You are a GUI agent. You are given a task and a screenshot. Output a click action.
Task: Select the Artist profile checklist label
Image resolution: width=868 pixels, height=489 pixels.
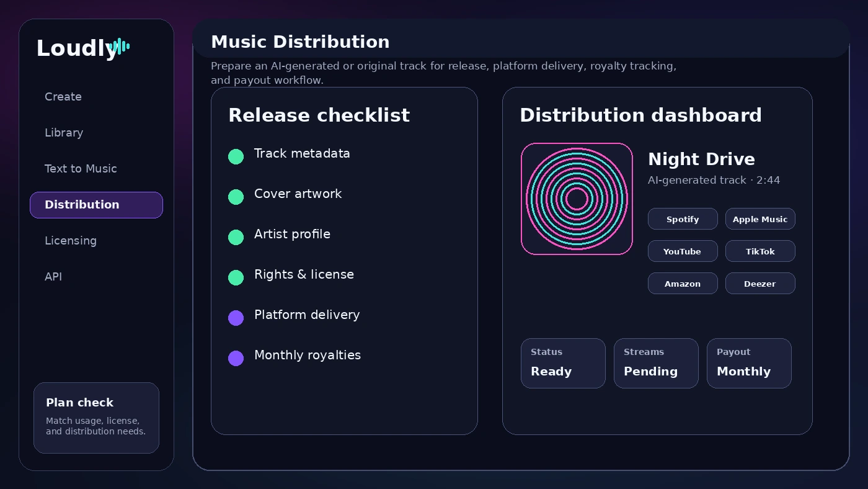pos(292,234)
